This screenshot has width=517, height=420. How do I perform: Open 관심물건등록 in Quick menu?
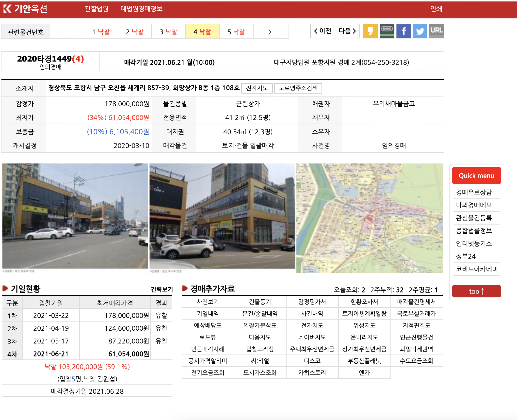474,218
